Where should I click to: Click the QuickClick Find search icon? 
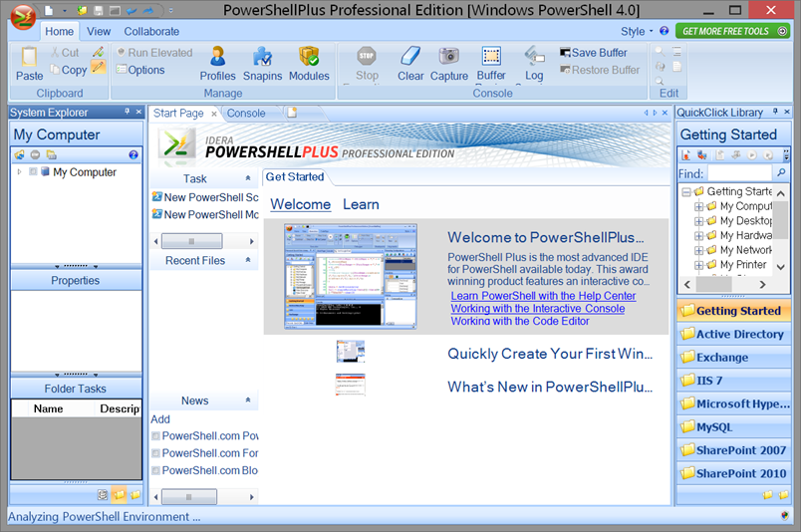click(781, 173)
